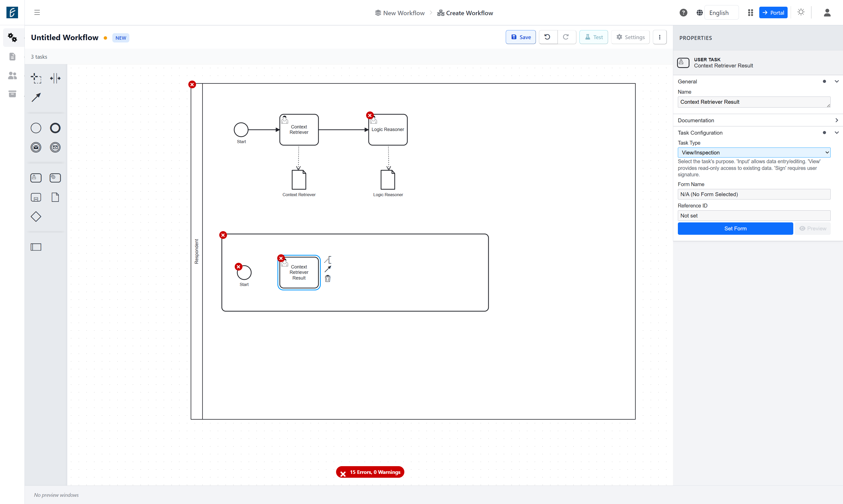Viewport: 843px width, 504px height.
Task: Select the Logic Reasoner task node
Action: [x=388, y=130]
